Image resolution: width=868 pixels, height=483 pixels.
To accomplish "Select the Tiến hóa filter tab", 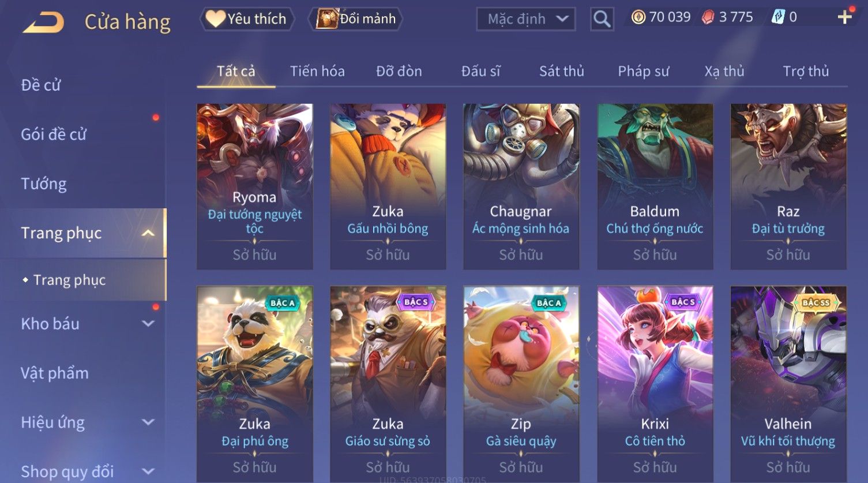I will (317, 71).
